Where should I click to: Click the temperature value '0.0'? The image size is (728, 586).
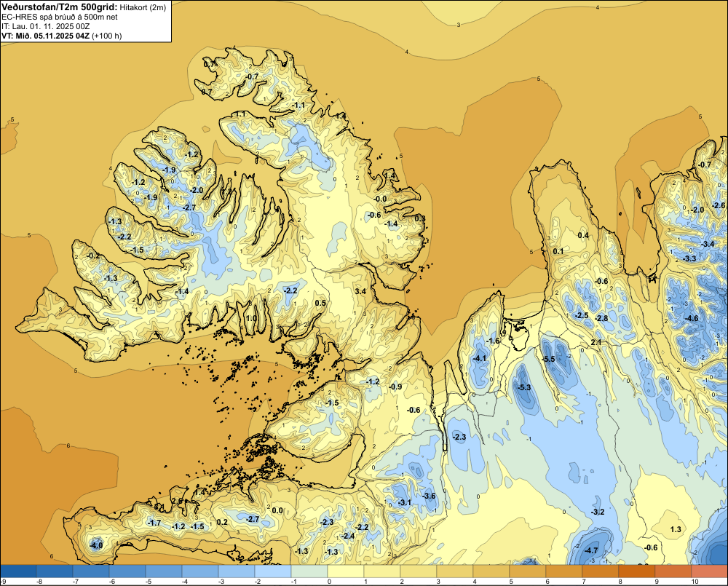click(x=277, y=510)
